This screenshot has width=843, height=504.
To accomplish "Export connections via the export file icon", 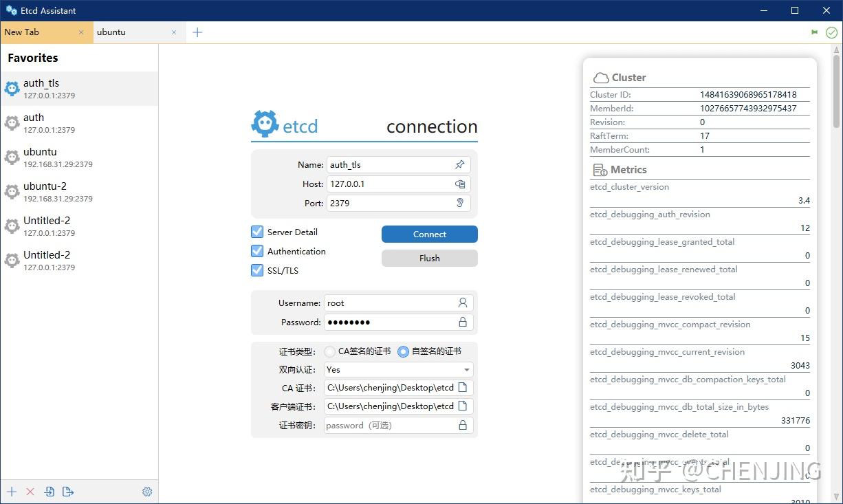I will 67,492.
